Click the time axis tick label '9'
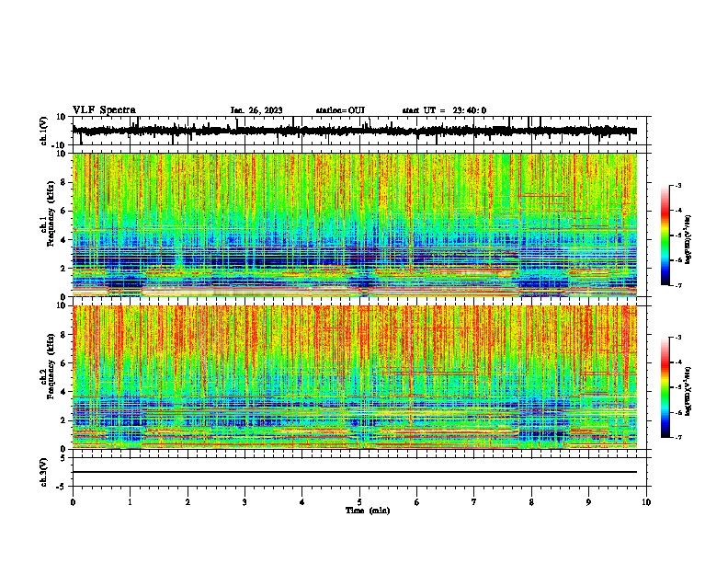The width and height of the screenshot is (728, 563). [x=588, y=502]
